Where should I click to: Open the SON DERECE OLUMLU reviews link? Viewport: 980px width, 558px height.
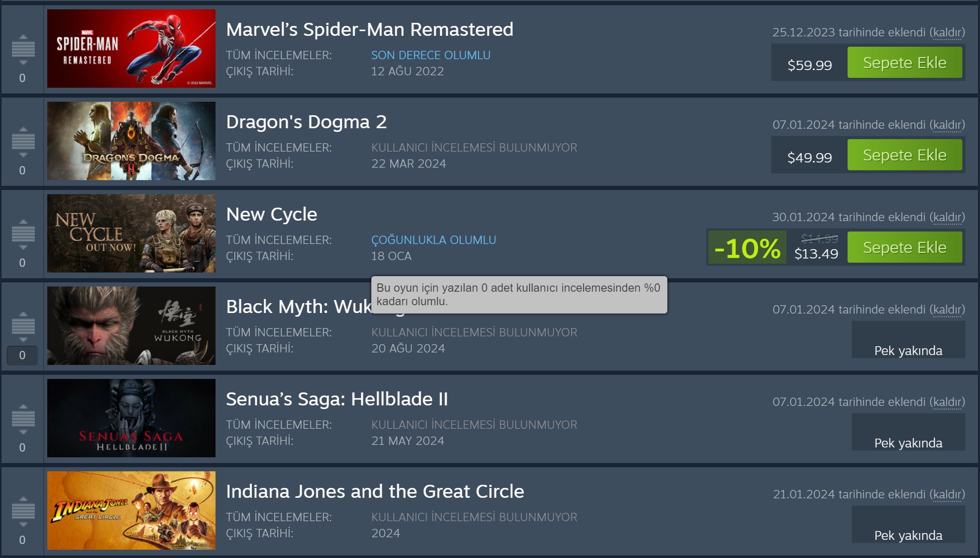(x=431, y=55)
